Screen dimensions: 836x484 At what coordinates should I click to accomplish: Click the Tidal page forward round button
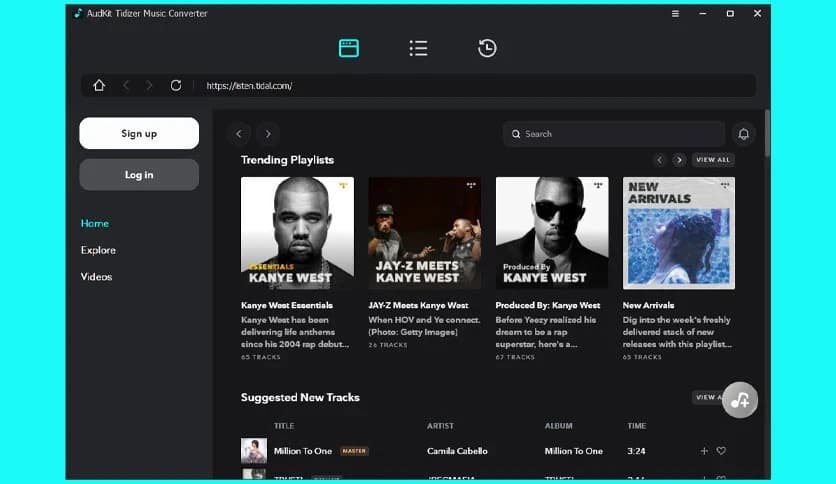click(x=268, y=134)
